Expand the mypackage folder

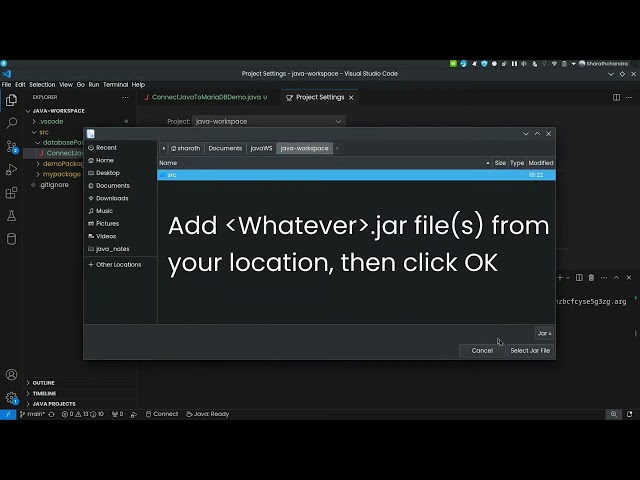tap(62, 174)
